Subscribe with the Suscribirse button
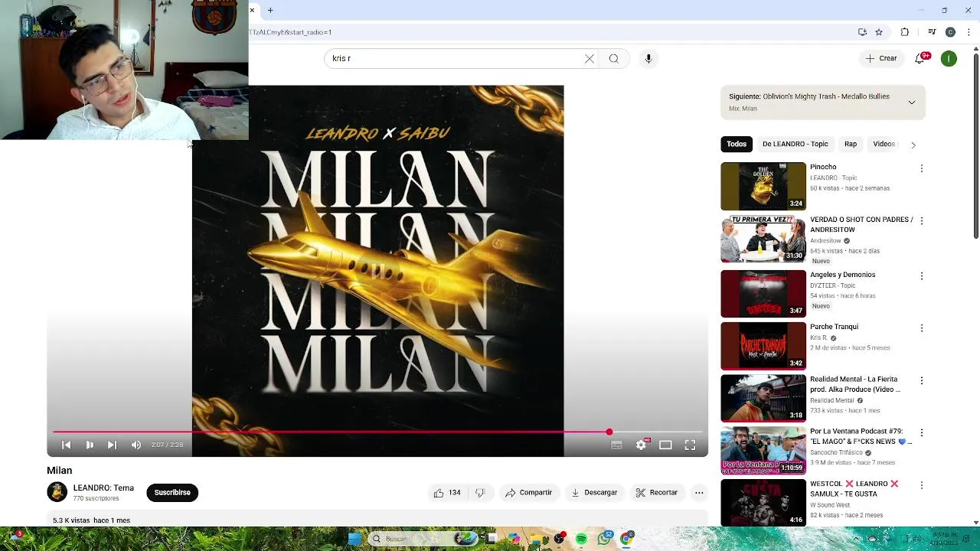 (172, 493)
